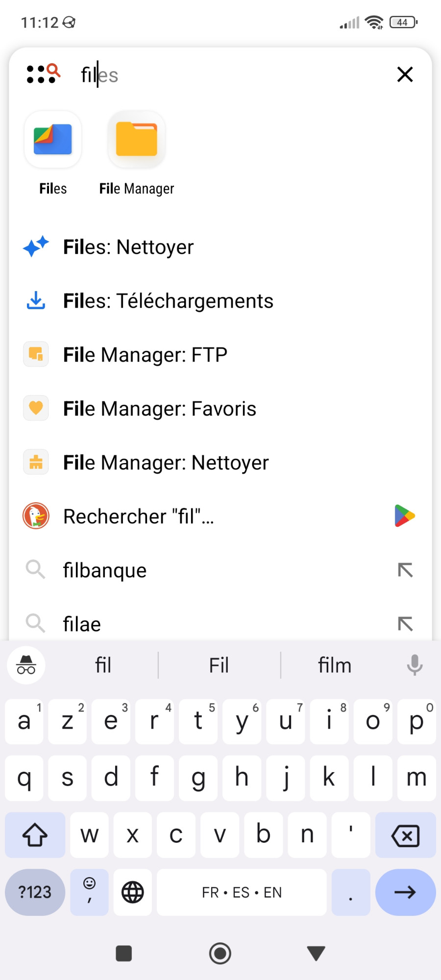This screenshot has height=980, width=441.
Task: Choose the "film" keyboard suggestion
Action: coord(335,665)
